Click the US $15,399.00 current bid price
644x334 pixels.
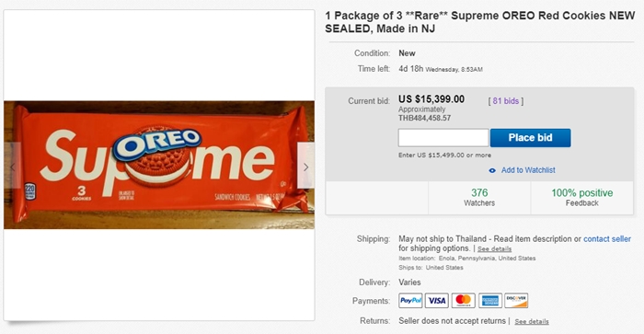click(x=431, y=99)
